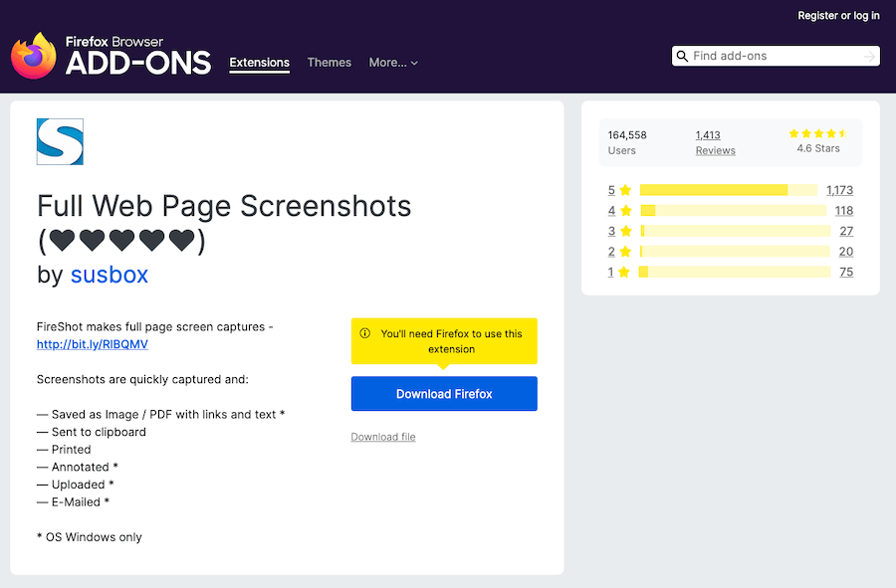Open the 75 one-star reviews count
Screen dimensions: 896x588
pos(846,273)
